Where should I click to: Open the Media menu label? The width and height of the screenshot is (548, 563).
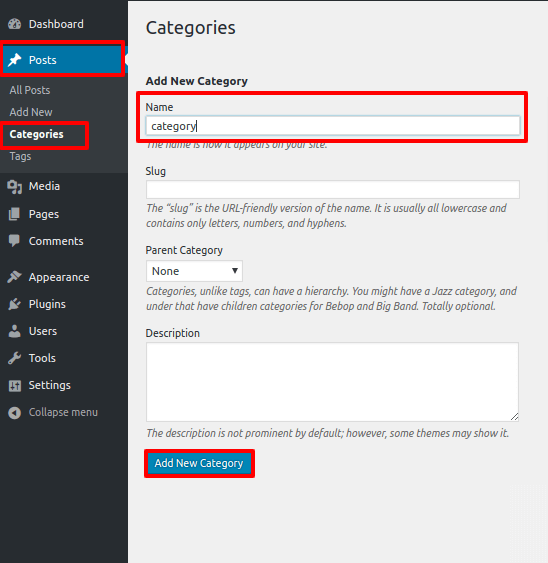click(x=44, y=186)
